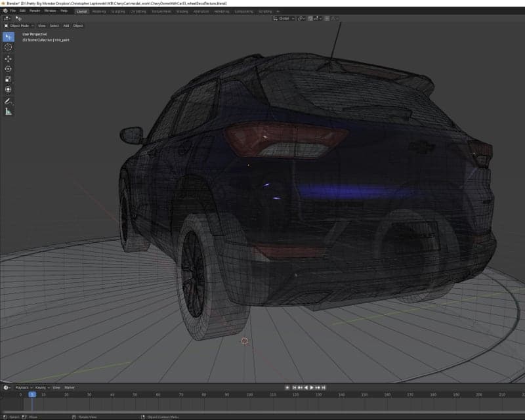Open the Render menu
Viewport: 525px width, 420px height.
[35, 10]
